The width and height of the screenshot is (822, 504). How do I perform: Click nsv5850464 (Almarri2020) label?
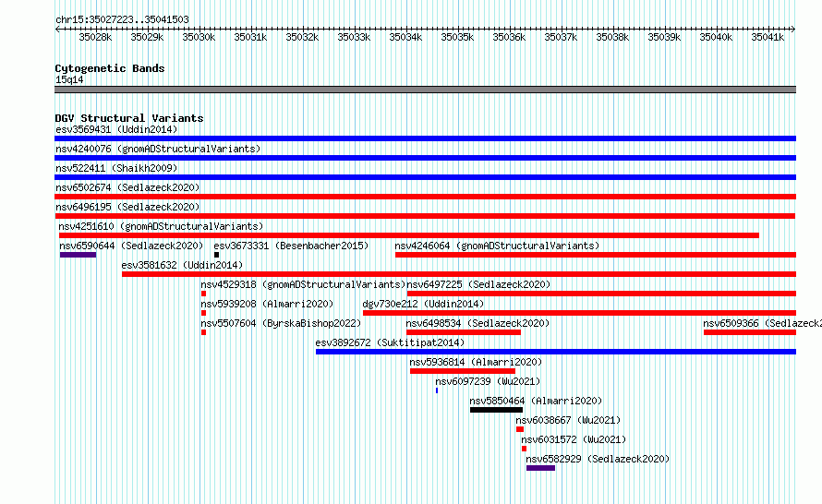536,401
